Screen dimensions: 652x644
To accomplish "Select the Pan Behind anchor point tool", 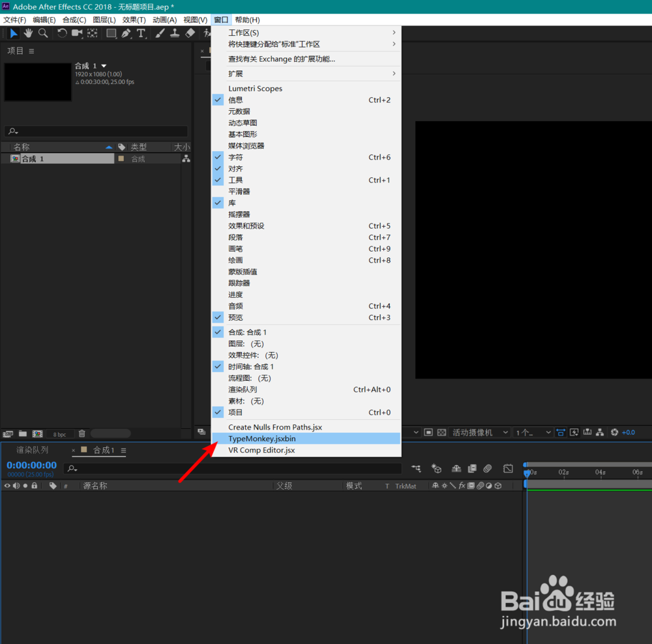I will [x=93, y=33].
